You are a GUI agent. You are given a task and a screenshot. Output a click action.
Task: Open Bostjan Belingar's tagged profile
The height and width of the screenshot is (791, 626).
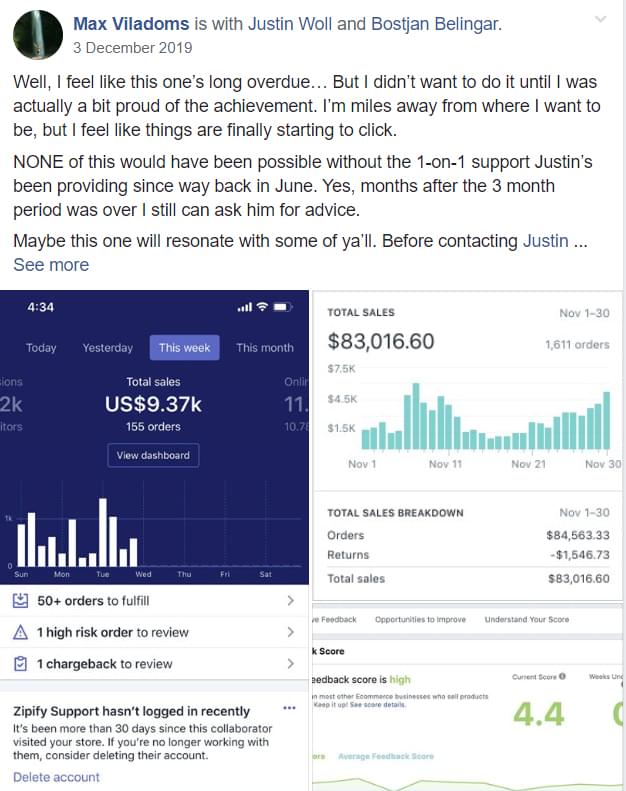coord(435,24)
